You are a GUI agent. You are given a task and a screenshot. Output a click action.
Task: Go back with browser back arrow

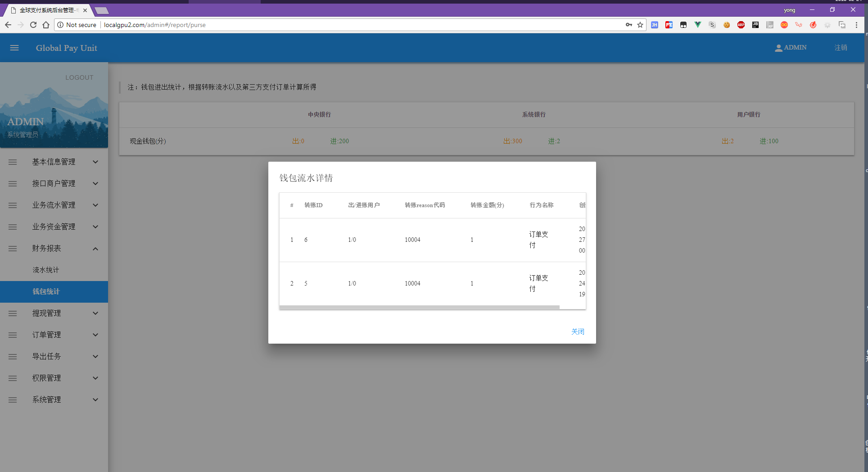pyautogui.click(x=8, y=25)
